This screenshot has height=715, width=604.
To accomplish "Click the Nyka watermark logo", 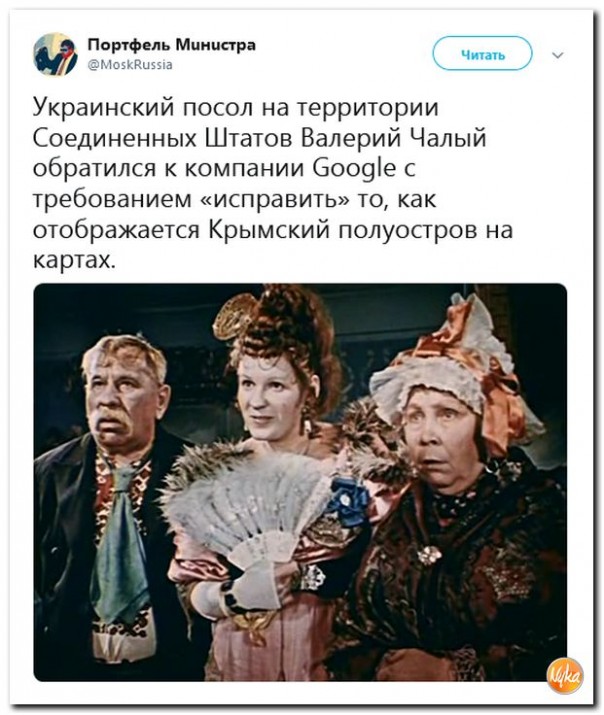I will [x=565, y=676].
